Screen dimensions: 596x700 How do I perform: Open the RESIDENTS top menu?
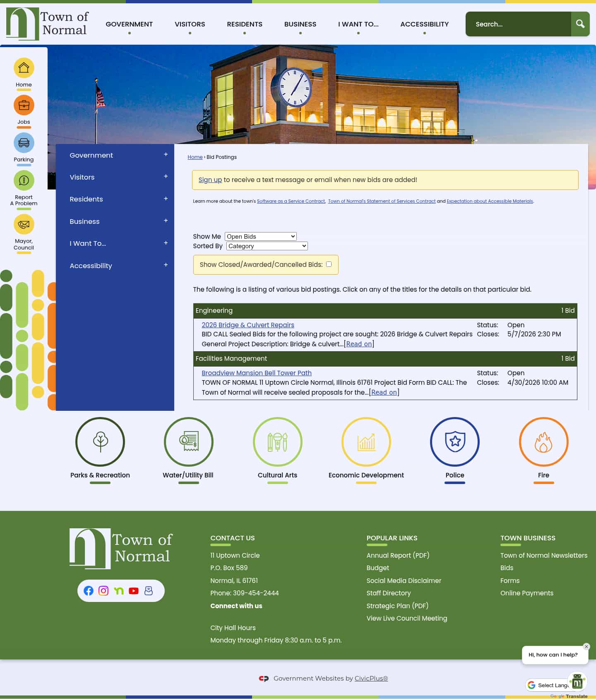click(x=245, y=24)
